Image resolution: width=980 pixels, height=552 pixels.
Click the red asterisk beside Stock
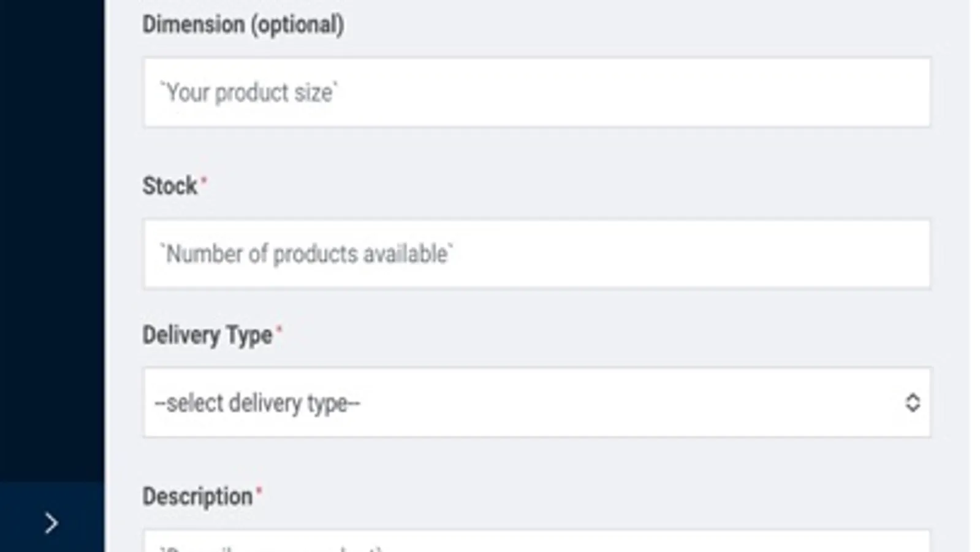204,180
